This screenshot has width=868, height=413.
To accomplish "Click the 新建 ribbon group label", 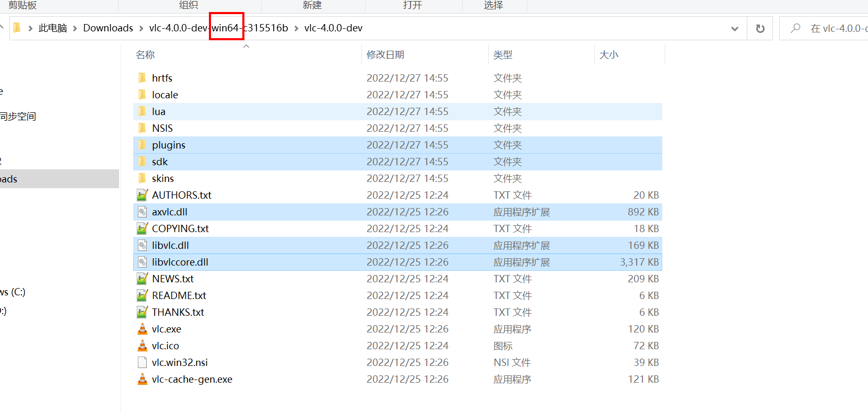I will click(x=312, y=5).
